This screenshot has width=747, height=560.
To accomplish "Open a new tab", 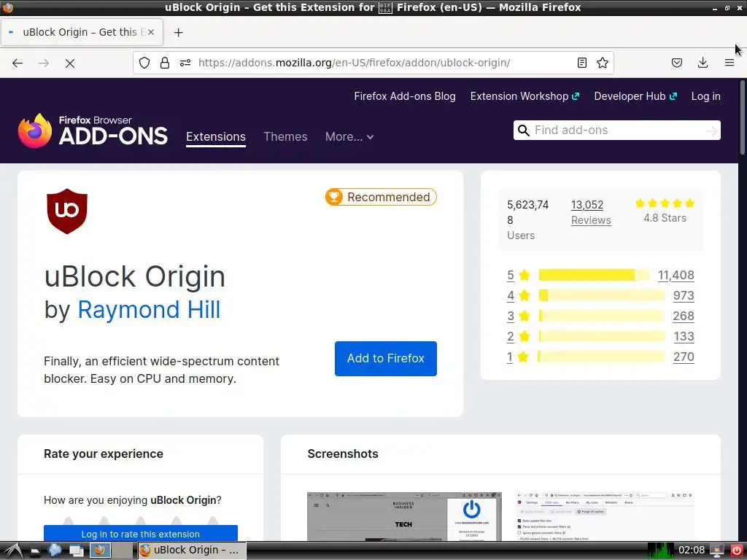I will [x=178, y=32].
